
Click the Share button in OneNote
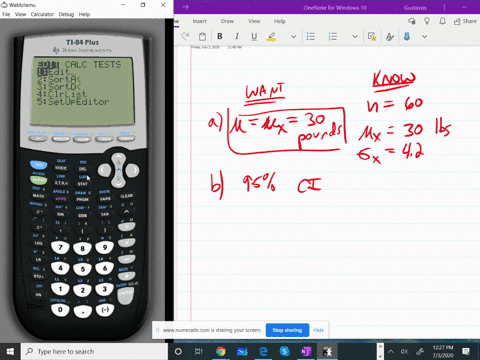point(465,21)
